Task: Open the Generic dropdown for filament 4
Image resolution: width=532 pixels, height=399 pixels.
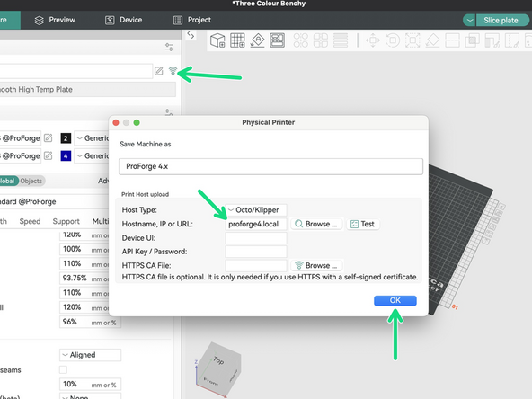Action: (92, 155)
